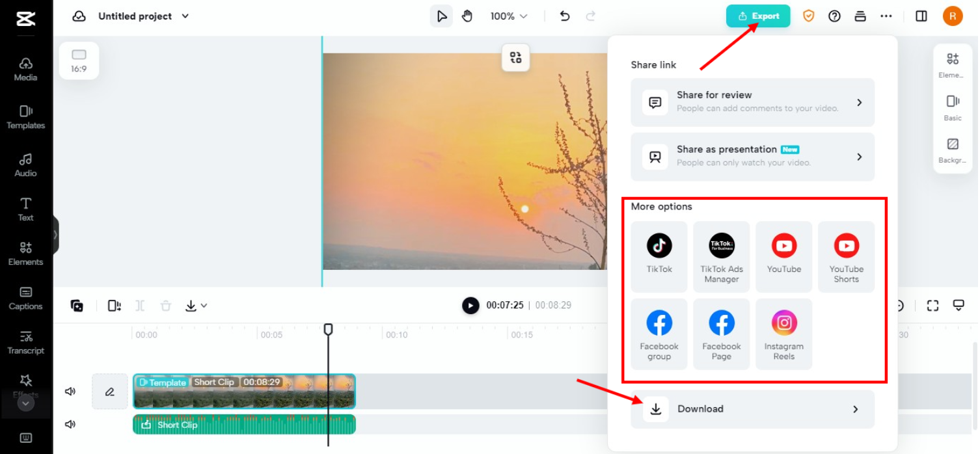Select the green Short Clip audio clip

click(x=244, y=424)
